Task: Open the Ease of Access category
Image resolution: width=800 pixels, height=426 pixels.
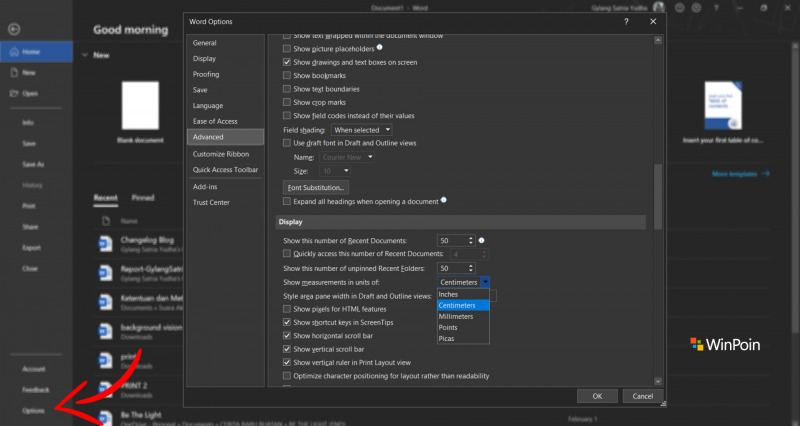Action: click(225, 121)
